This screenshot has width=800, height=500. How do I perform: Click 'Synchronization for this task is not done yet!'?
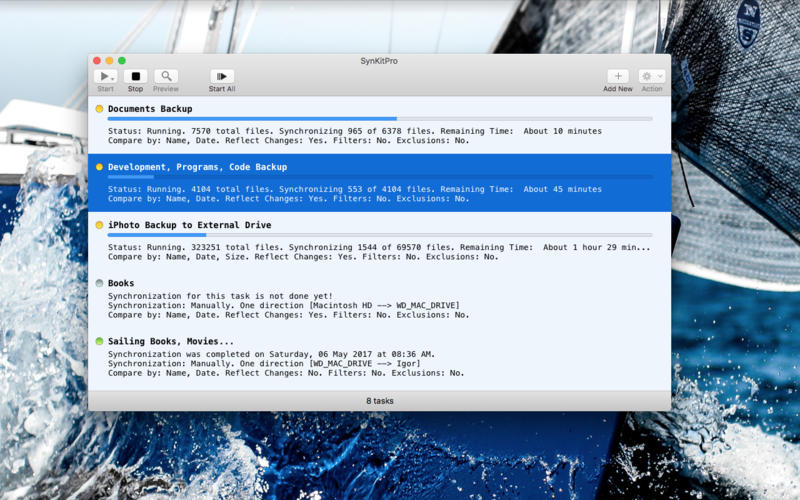(x=220, y=296)
